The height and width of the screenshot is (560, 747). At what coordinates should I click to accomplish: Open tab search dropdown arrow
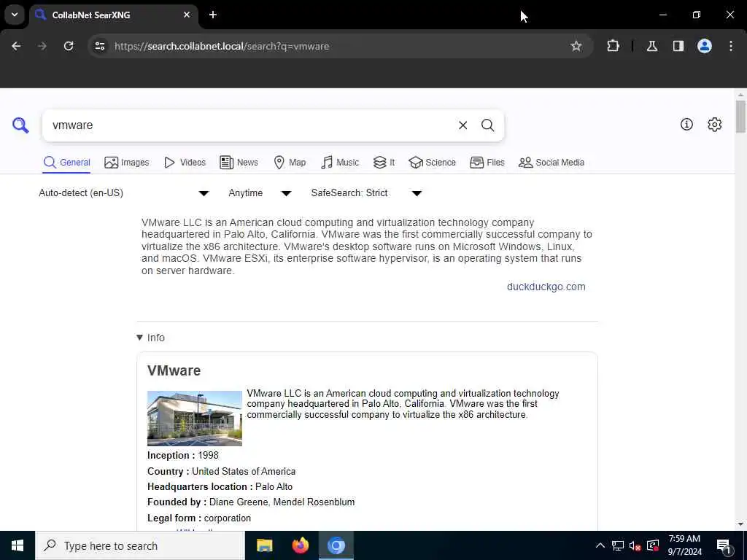pyautogui.click(x=15, y=15)
